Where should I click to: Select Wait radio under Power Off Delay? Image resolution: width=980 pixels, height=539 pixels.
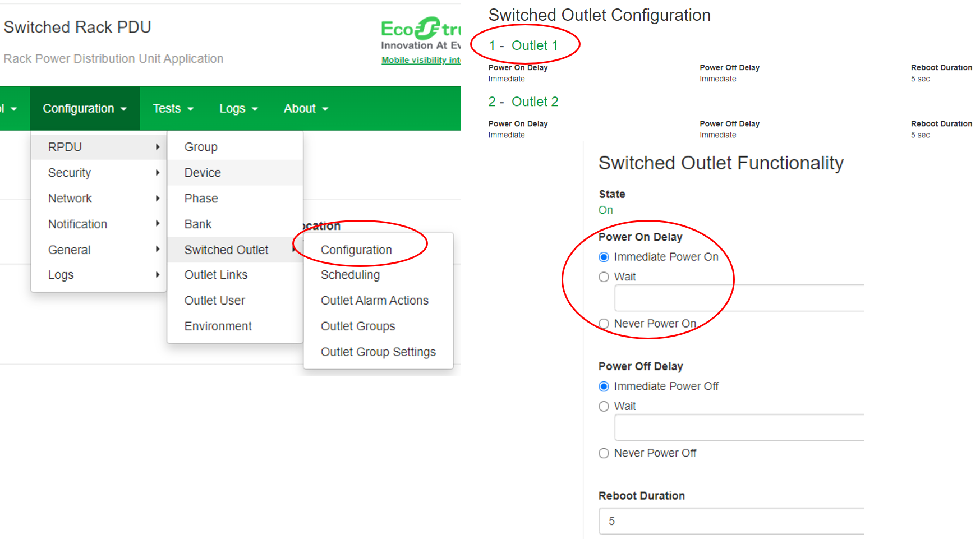[x=604, y=407]
